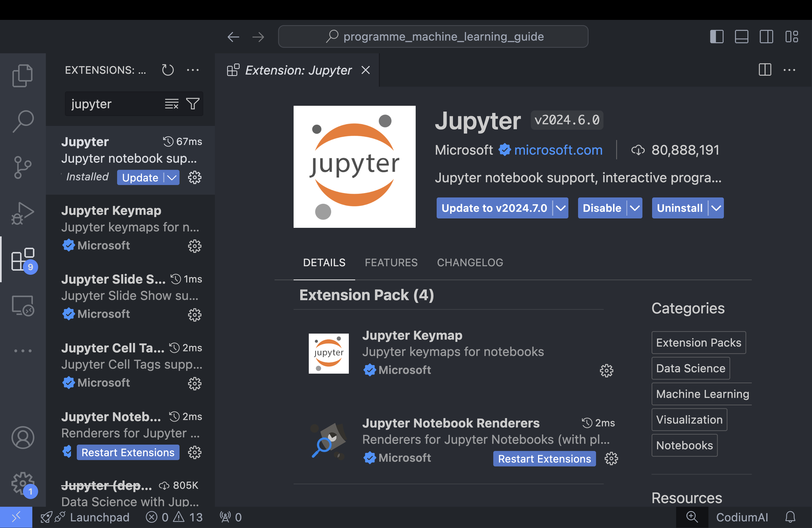This screenshot has height=528, width=812.
Task: Expand the Update to v2024.7.0 dropdown arrow
Action: [561, 208]
